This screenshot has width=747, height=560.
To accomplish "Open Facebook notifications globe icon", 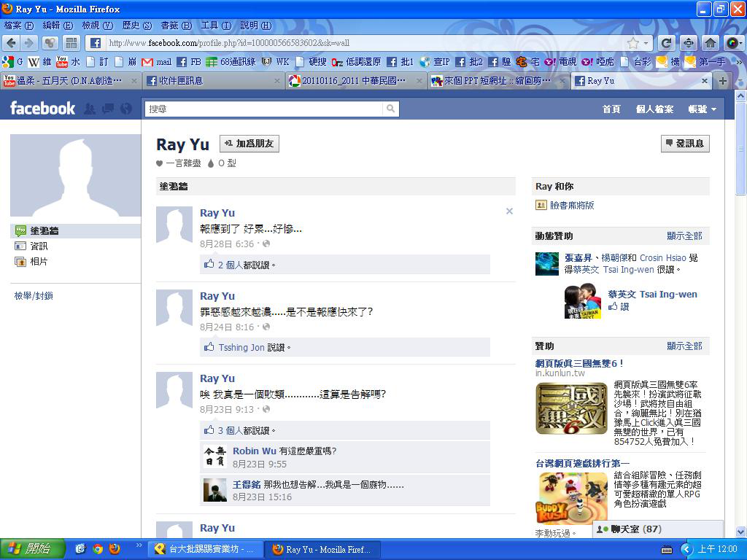I will pos(126,109).
